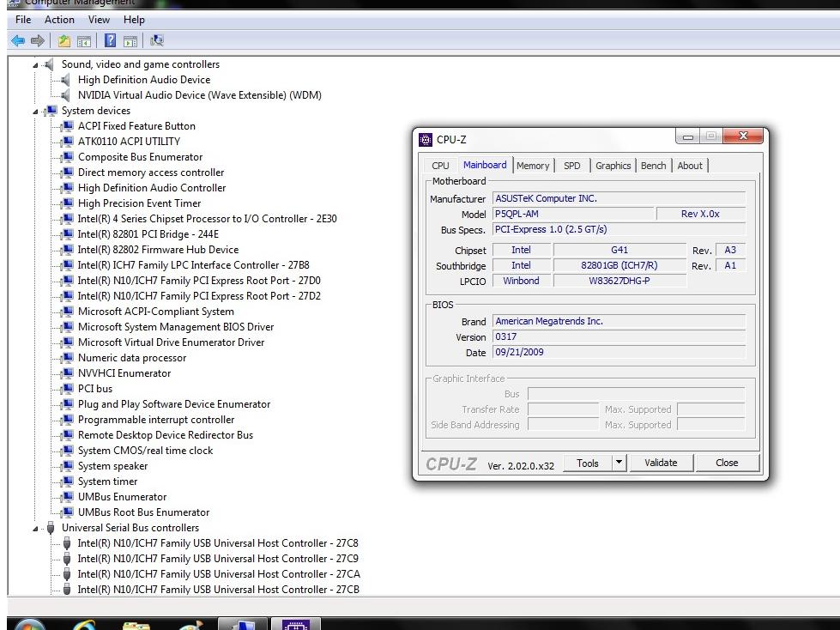
Task: Click the device icon beside ATK0110 ACPI UTILITY
Action: coord(67,142)
